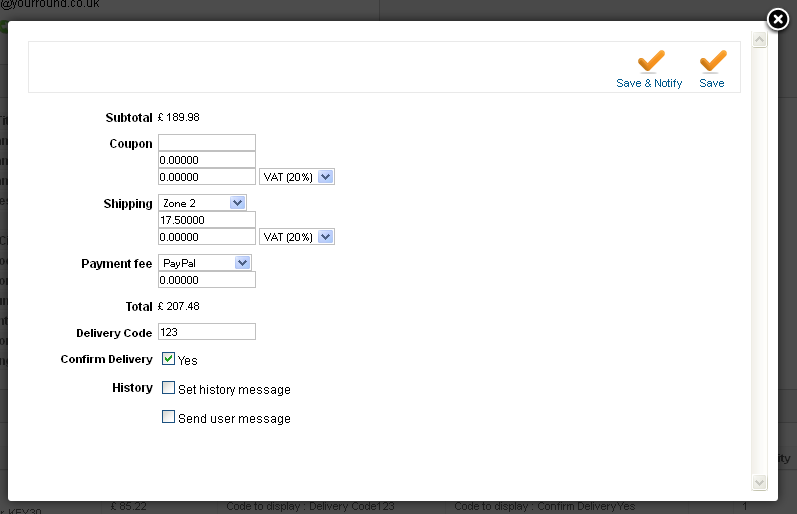Viewport: 797px width, 514px height.
Task: Enable Set history message checkbox
Action: pos(169,388)
